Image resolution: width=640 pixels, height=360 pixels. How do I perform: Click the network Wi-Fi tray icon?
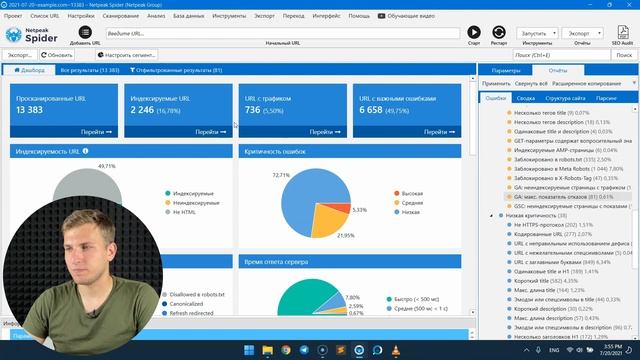[570, 350]
